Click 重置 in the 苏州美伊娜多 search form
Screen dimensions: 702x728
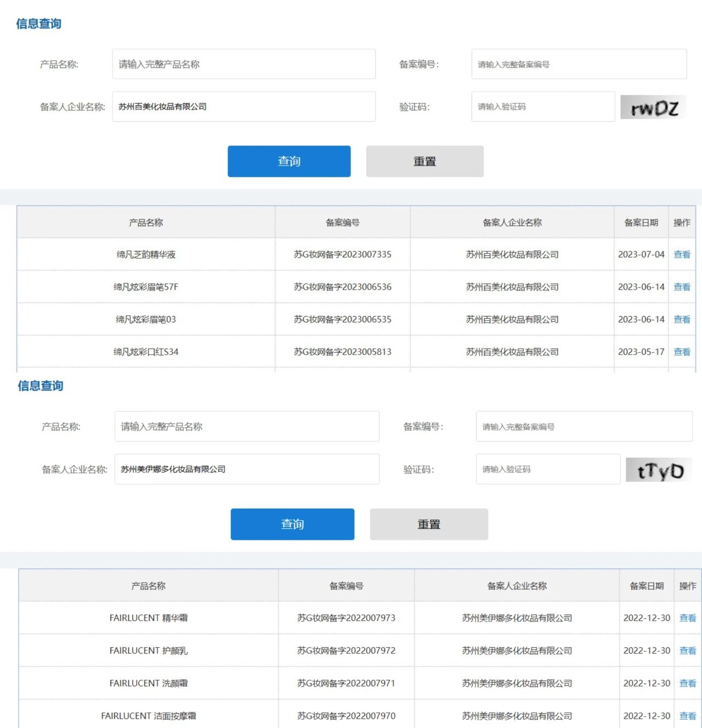pos(428,524)
